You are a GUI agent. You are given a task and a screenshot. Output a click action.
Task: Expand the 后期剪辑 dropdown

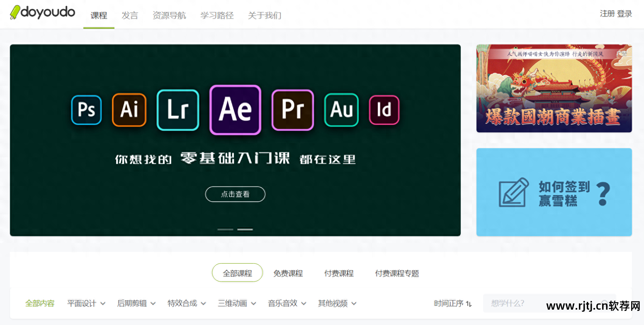tap(136, 303)
